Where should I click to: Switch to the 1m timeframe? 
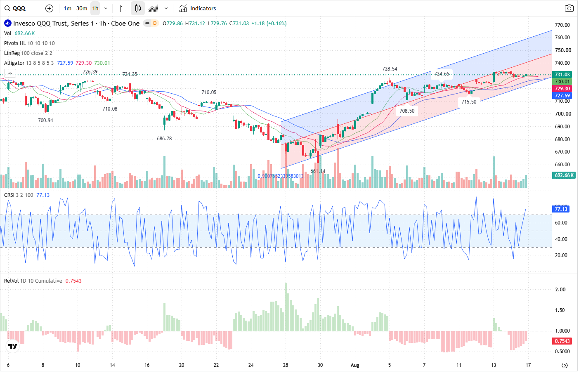click(x=68, y=8)
